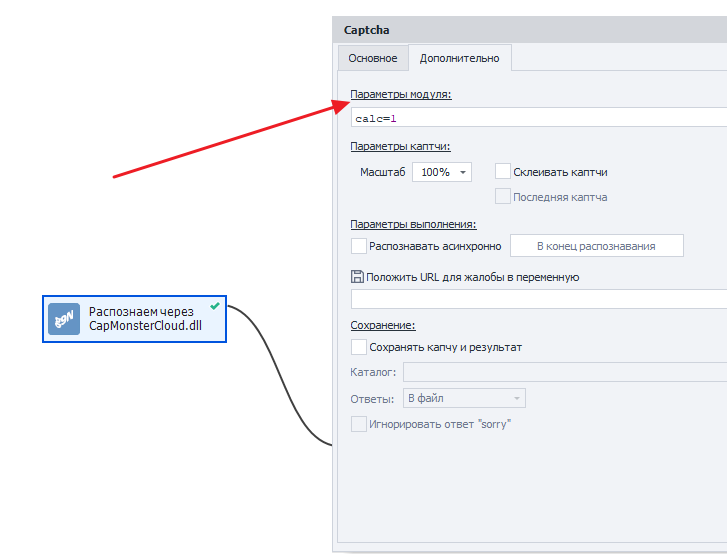Click the module parameters field with calc=1
Viewport: 727px width, 554px height.
(x=539, y=118)
